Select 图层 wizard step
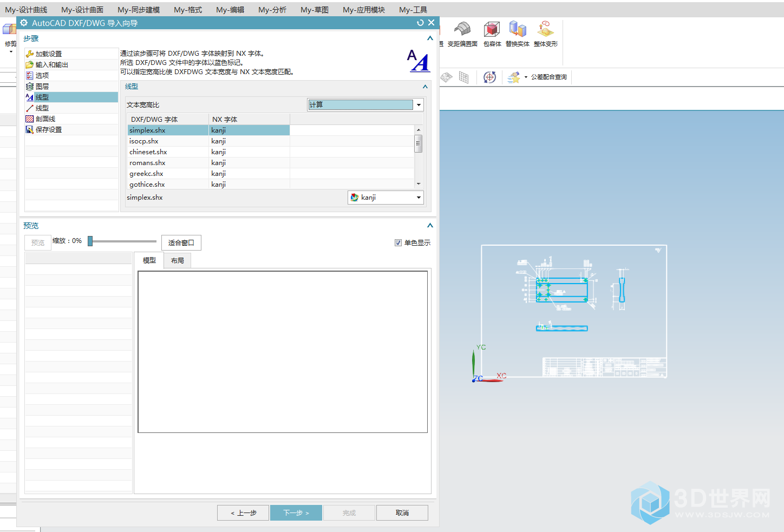784x532 pixels. coord(71,86)
